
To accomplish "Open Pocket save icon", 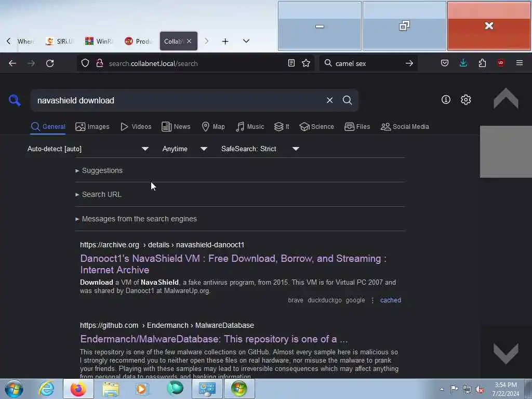I will (x=445, y=63).
